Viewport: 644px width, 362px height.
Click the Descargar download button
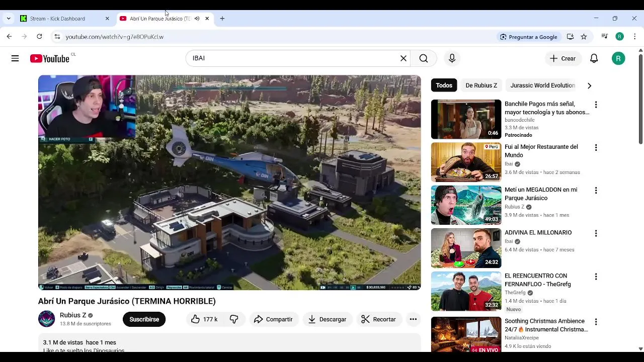tap(327, 319)
